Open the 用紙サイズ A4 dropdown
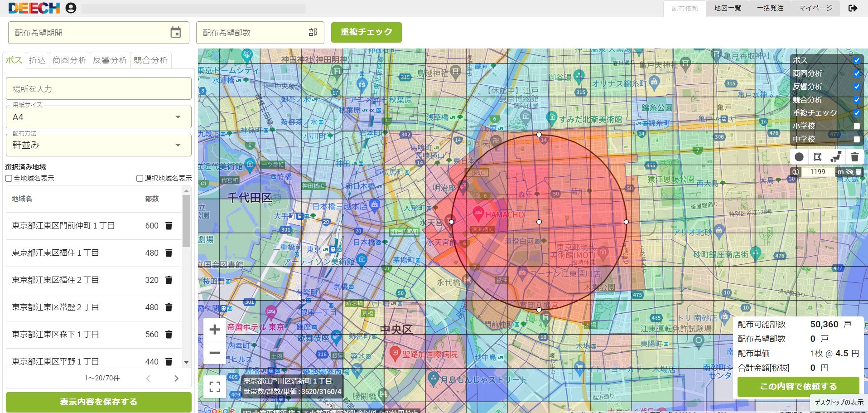This screenshot has width=868, height=413. tap(99, 117)
